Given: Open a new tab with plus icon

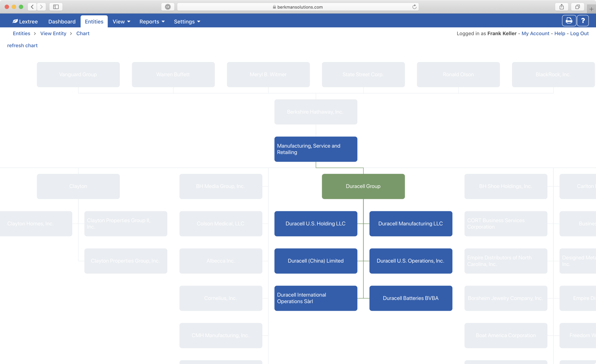Looking at the screenshot, I should click(x=591, y=9).
